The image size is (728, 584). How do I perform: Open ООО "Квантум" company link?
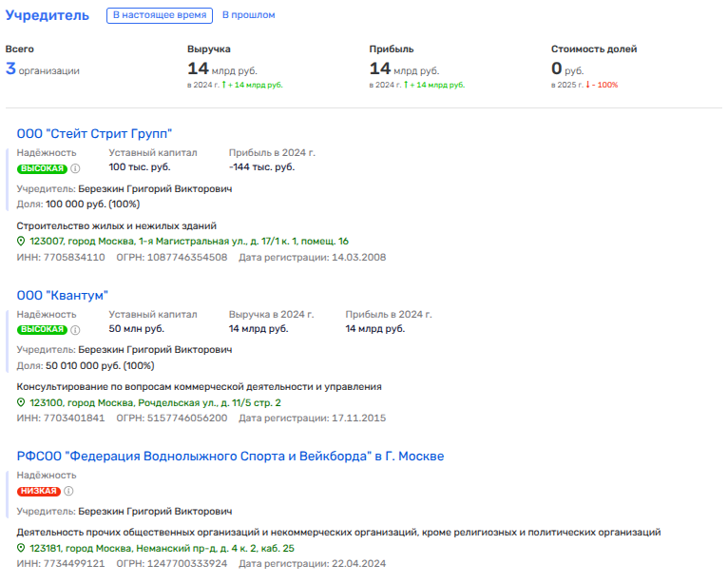63,296
